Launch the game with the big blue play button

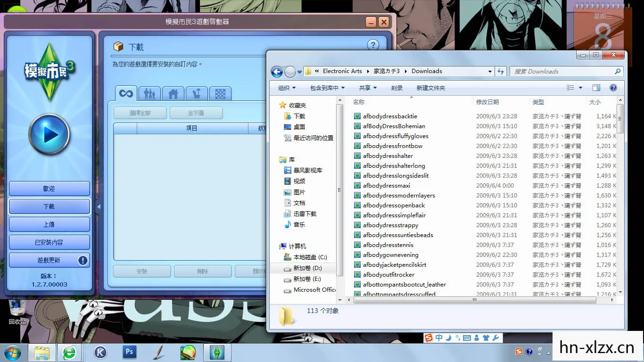click(x=49, y=135)
